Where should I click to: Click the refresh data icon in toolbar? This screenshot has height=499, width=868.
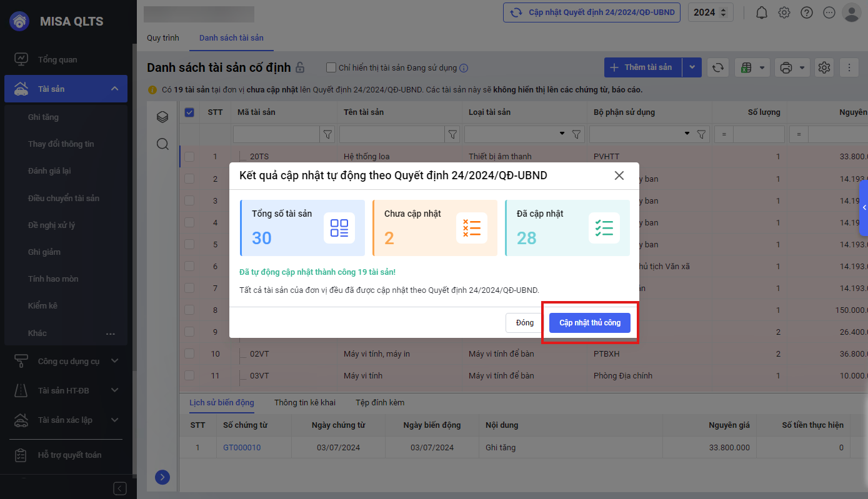pos(718,67)
